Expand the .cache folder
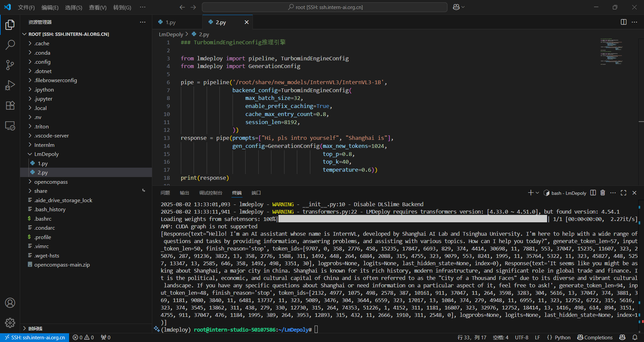The image size is (644, 342). [86, 43]
